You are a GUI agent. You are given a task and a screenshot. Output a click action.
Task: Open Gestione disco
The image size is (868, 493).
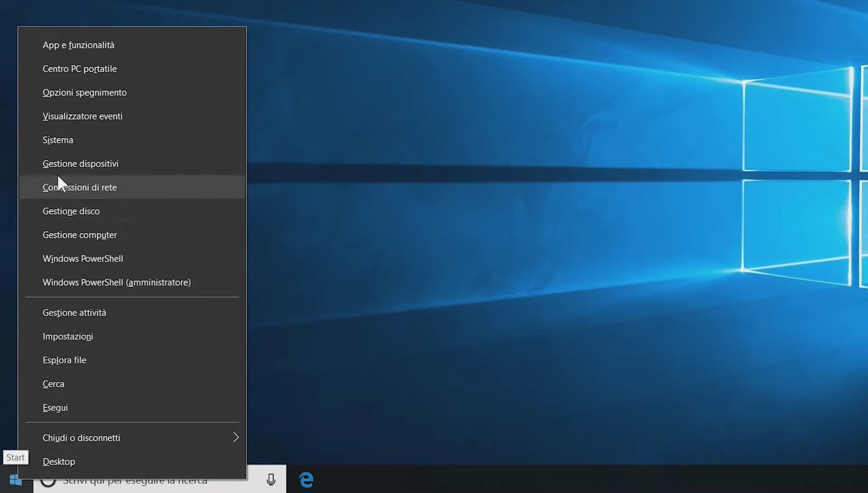pos(71,211)
